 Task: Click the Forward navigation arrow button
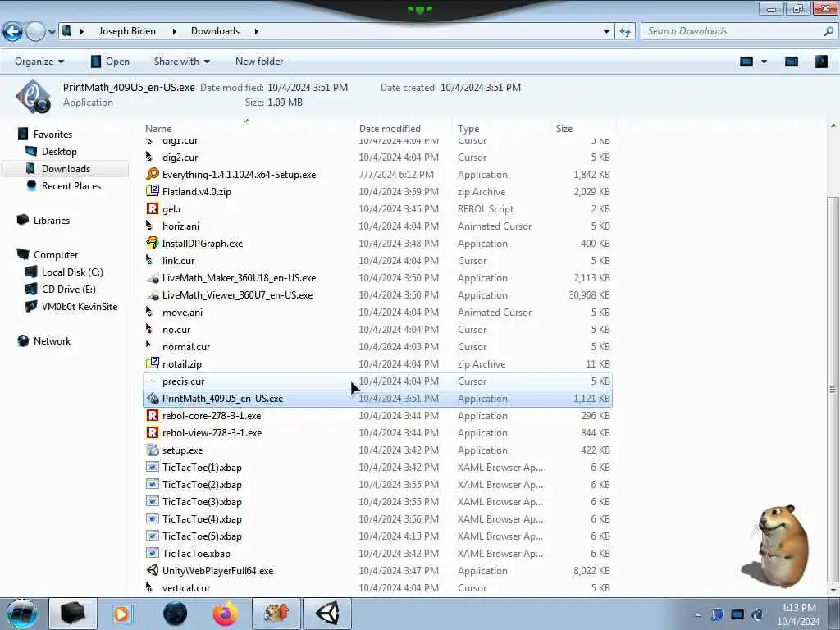(x=35, y=32)
